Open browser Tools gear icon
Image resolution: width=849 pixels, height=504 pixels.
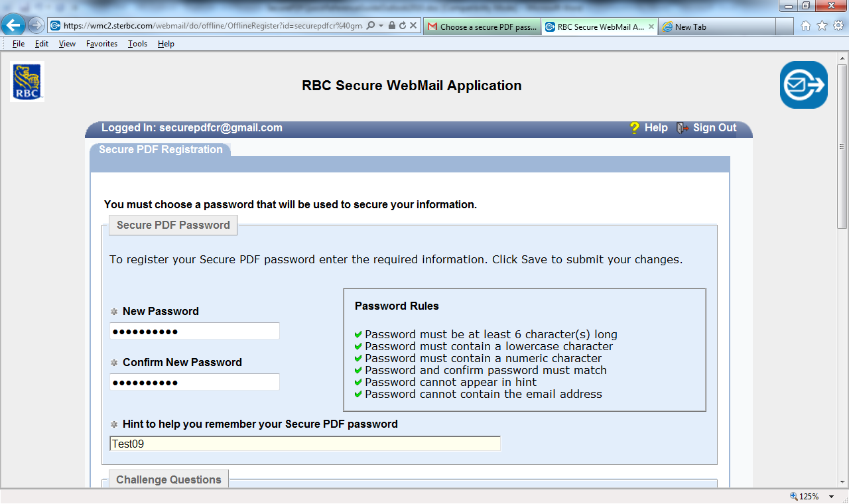pos(838,26)
